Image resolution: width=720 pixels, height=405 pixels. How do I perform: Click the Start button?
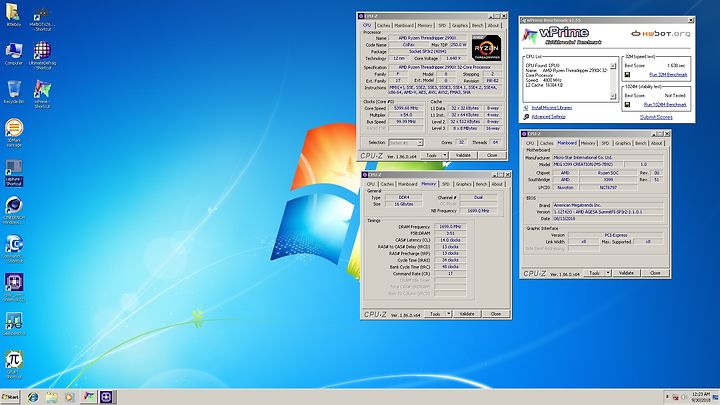[10, 397]
